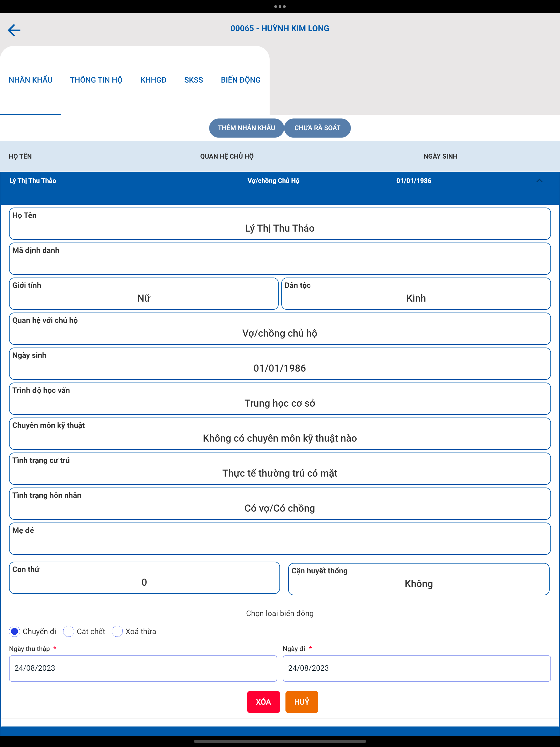
Task: Select the Xoá thừa radio option
Action: (117, 631)
